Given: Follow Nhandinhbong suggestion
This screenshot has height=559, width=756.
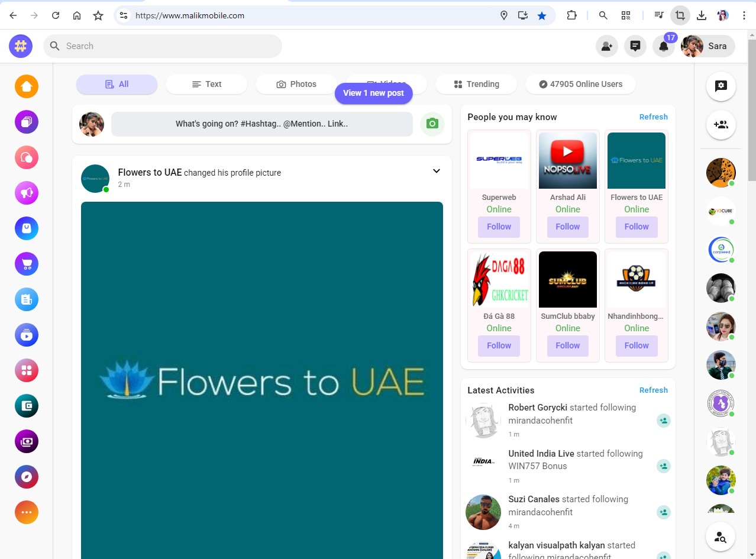Looking at the screenshot, I should coord(637,345).
